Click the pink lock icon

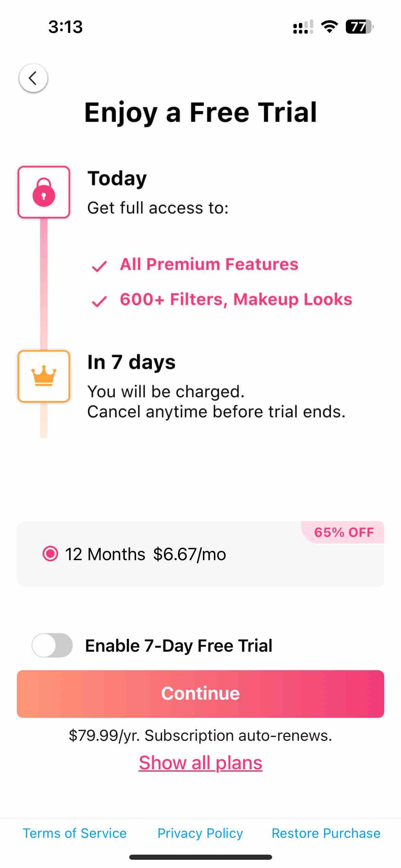[44, 192]
